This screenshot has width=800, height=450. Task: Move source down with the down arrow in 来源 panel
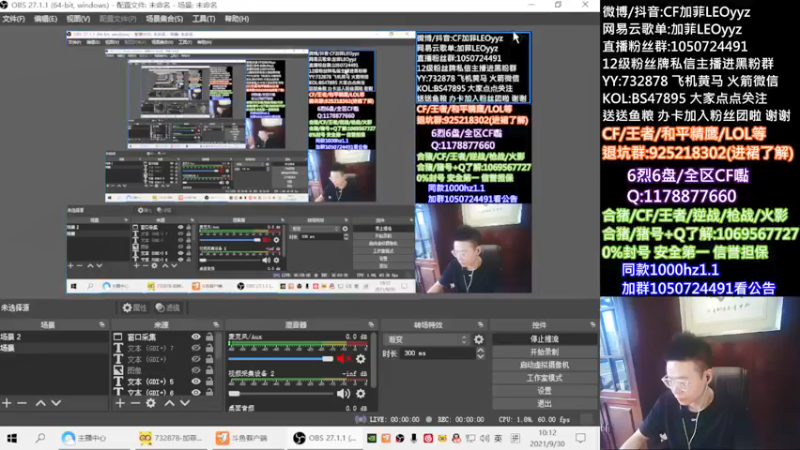(x=185, y=403)
